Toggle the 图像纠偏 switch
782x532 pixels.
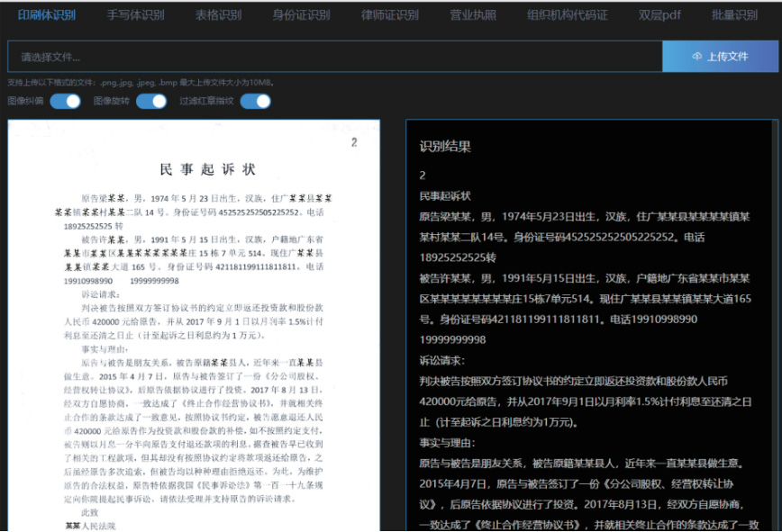(65, 101)
